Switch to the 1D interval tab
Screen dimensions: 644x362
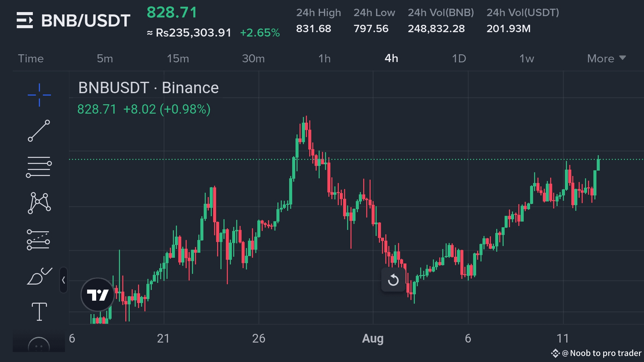pyautogui.click(x=459, y=59)
